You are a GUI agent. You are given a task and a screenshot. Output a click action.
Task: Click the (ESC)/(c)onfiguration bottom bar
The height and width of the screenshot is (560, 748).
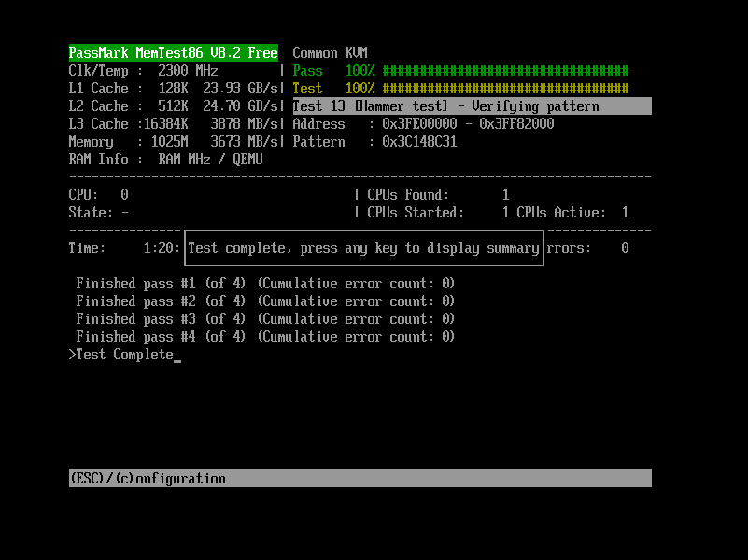coord(360,479)
